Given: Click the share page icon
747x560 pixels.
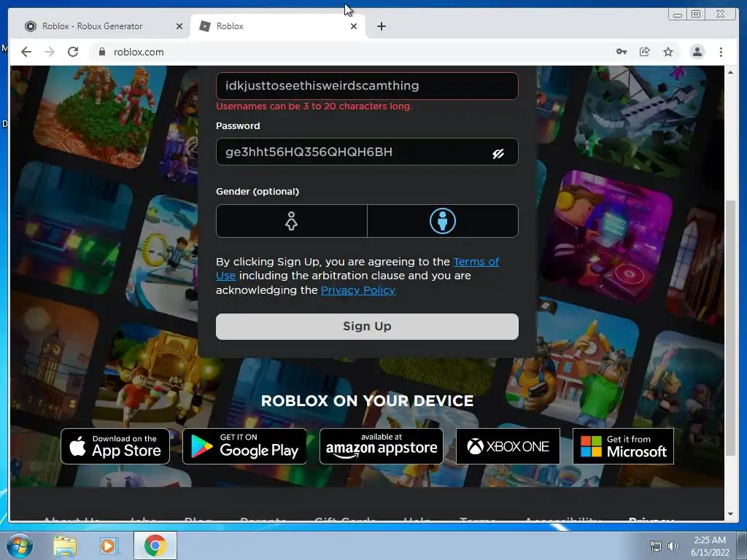Looking at the screenshot, I should click(645, 52).
